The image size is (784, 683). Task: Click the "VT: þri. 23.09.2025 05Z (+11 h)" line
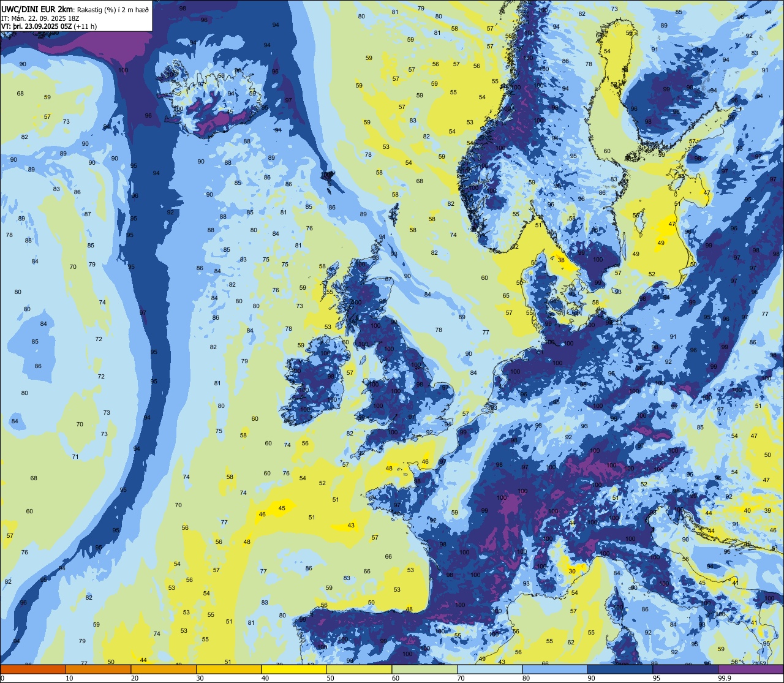pos(49,26)
